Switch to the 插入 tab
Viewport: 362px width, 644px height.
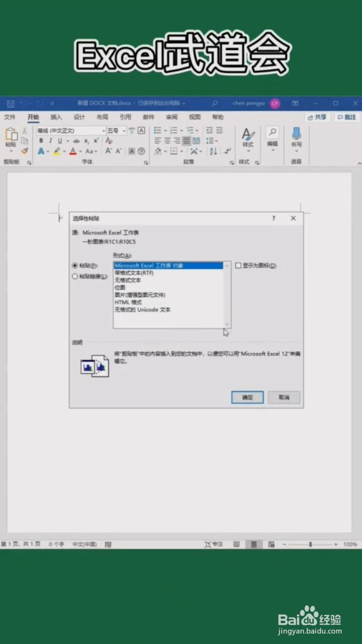(56, 117)
